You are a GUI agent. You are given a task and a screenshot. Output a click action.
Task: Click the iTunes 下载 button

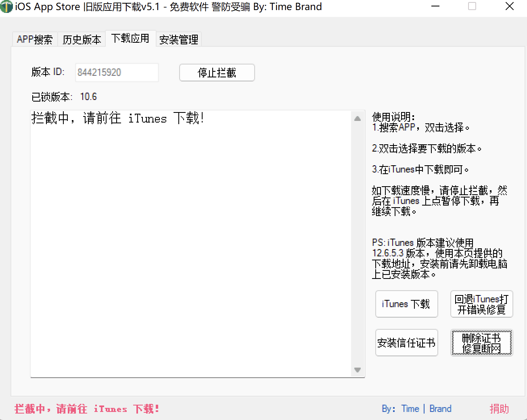406,304
